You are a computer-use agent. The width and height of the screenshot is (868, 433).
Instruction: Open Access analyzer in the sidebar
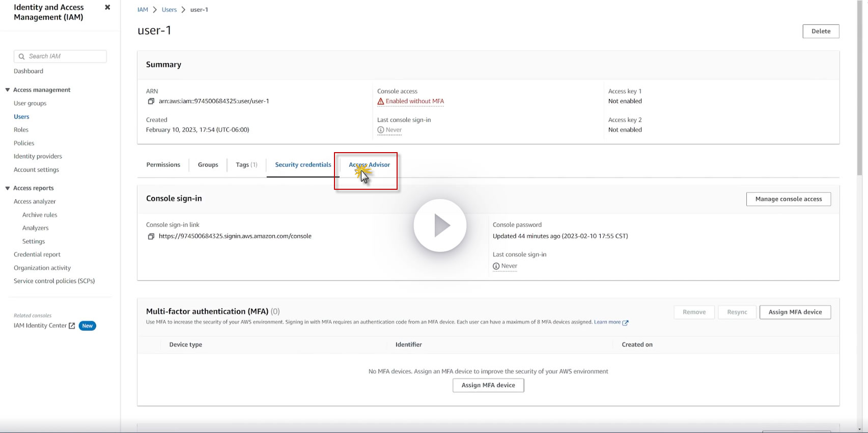(x=35, y=201)
